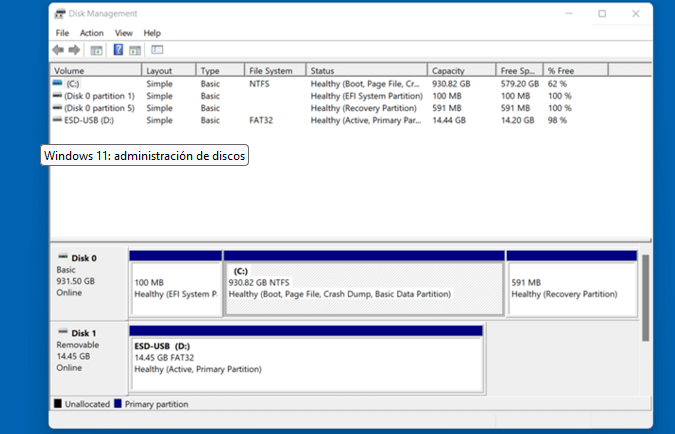Select the ESD-USB (D:) 14.45 GB partition block
Screen dimensions: 675x434
[x=307, y=360]
